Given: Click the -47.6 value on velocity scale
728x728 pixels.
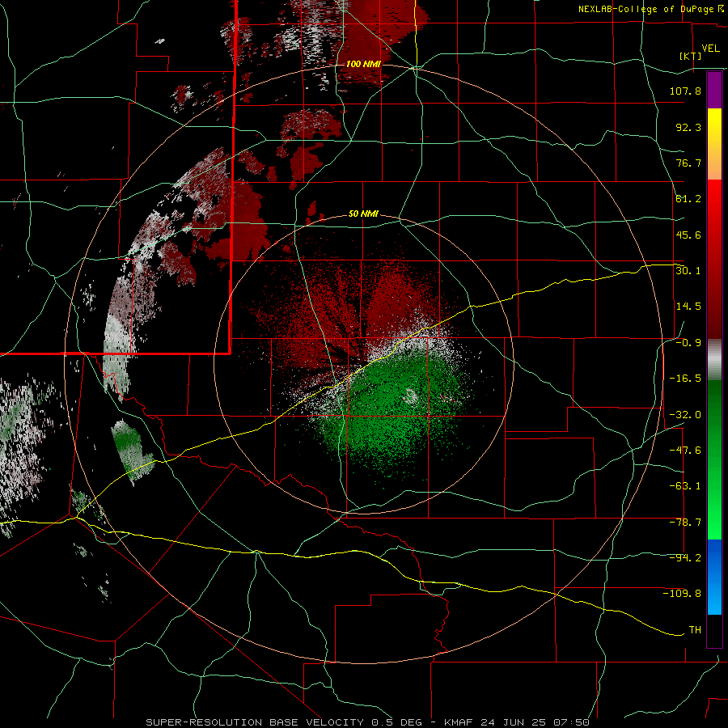Looking at the screenshot, I should [x=685, y=451].
